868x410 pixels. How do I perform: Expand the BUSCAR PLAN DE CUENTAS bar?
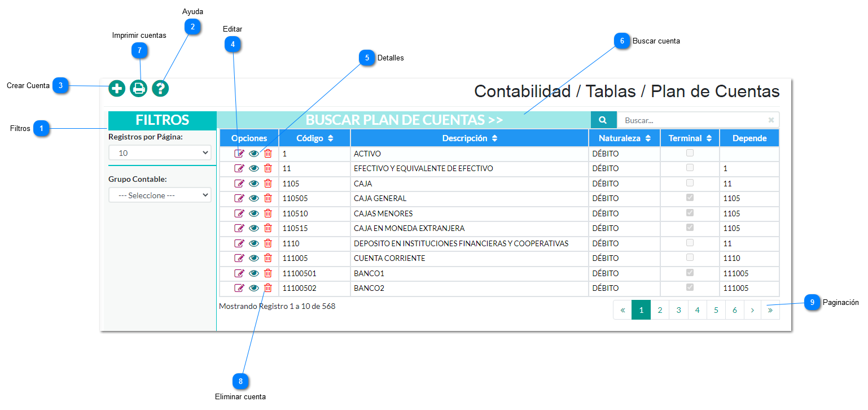click(x=404, y=120)
